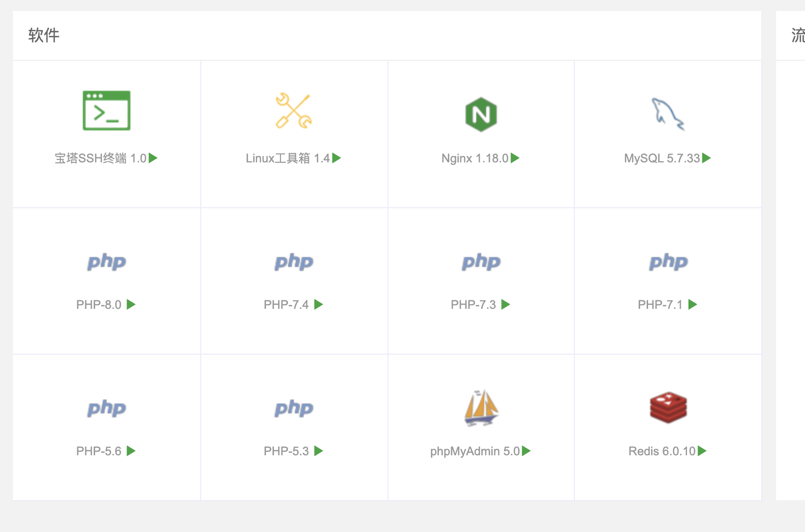Click green arrow next to 宝塔SSH终端 1.0
Image resolution: width=805 pixels, height=532 pixels.
(x=153, y=158)
